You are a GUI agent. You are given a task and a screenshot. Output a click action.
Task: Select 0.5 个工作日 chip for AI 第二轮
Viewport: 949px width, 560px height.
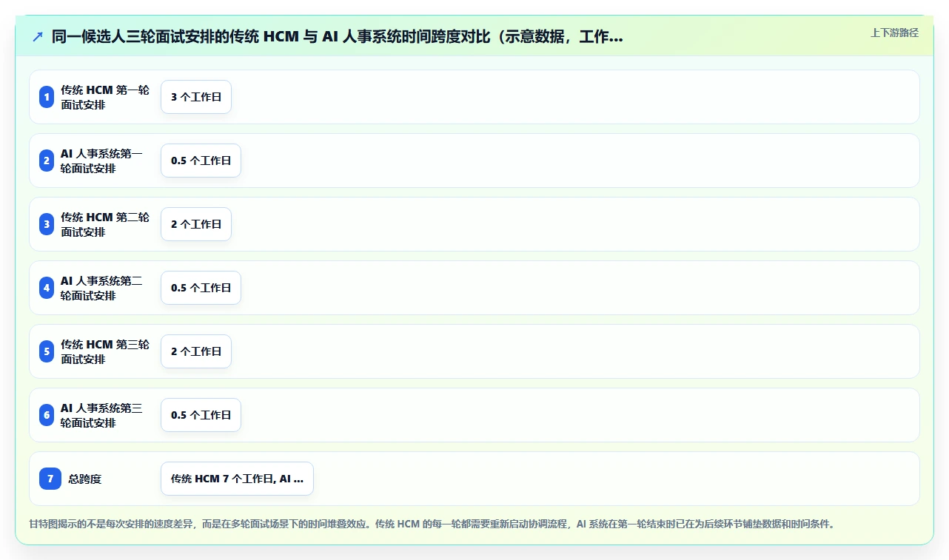201,288
